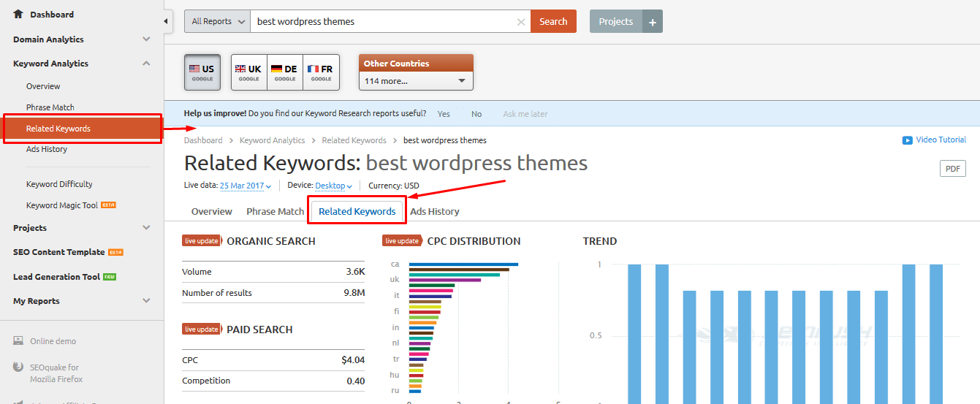Open Ads History in sidebar
Viewport: 980px width, 404px height.
47,149
